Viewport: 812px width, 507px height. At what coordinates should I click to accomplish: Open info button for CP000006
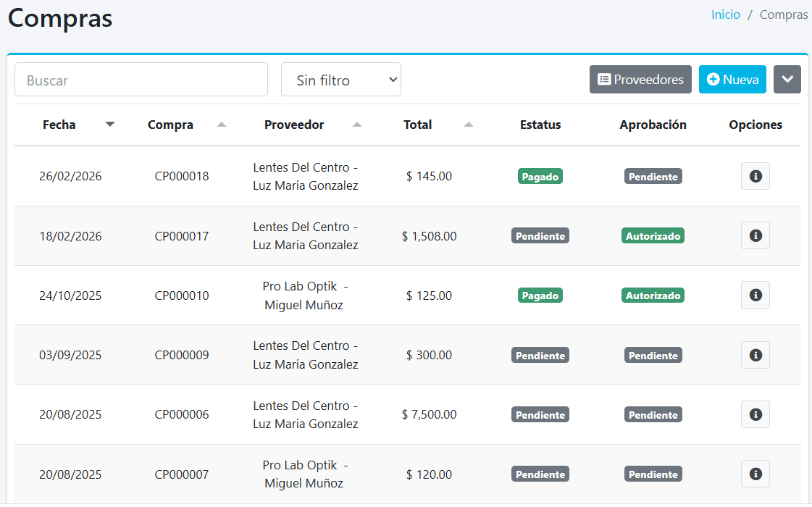click(755, 414)
